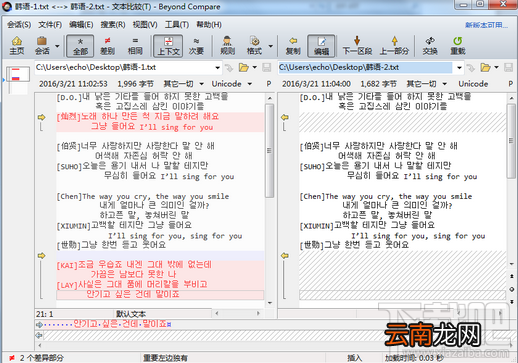
Task: Click left copy arrow above [KAI] section
Action: point(41,256)
